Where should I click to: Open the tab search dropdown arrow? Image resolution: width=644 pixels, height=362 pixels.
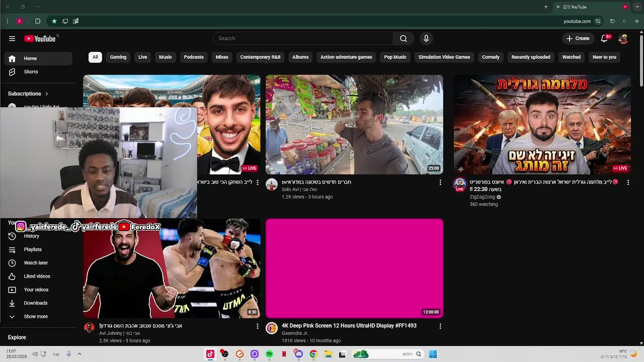(x=637, y=7)
